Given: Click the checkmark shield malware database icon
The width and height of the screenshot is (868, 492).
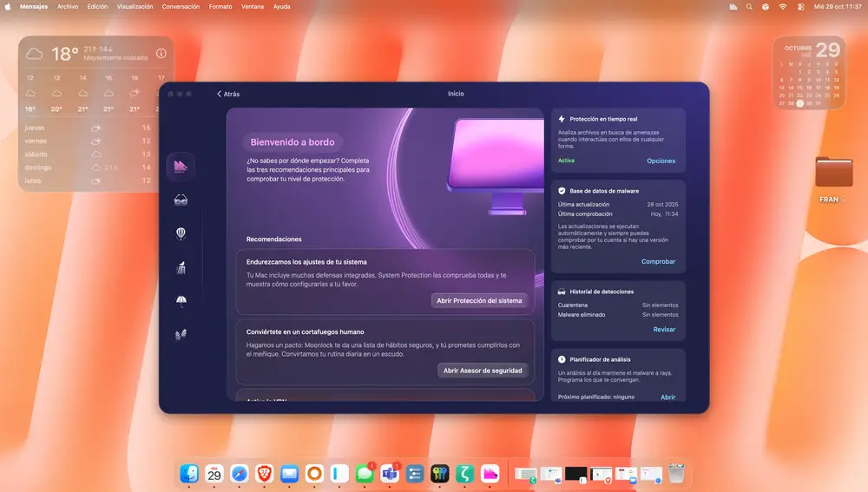Looking at the screenshot, I should click(x=562, y=191).
